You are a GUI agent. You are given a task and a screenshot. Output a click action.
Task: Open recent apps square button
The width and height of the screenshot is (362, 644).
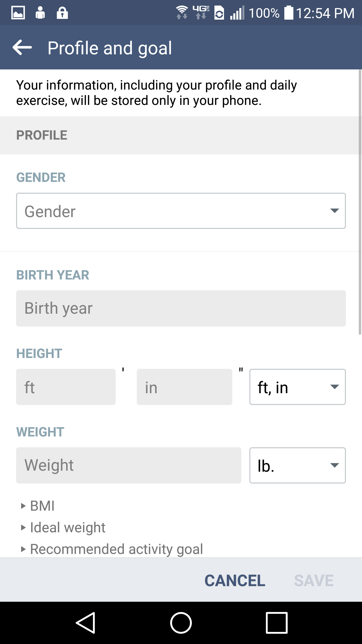point(277,623)
